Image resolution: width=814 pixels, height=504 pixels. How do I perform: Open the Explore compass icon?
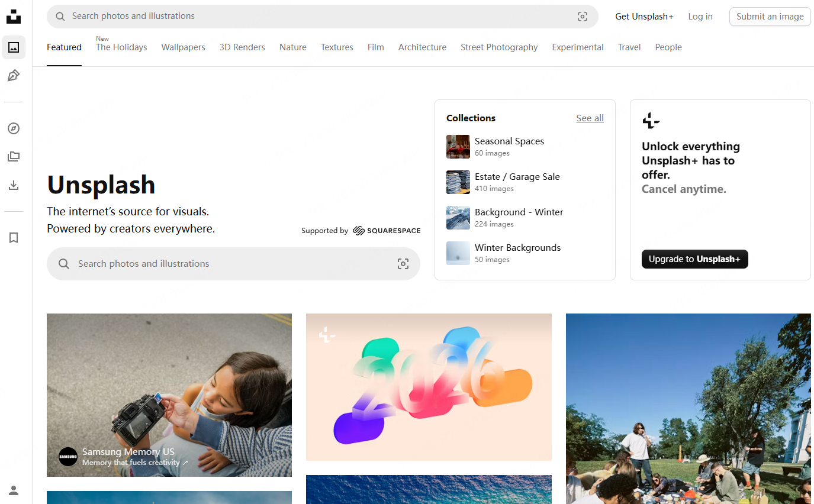[14, 128]
